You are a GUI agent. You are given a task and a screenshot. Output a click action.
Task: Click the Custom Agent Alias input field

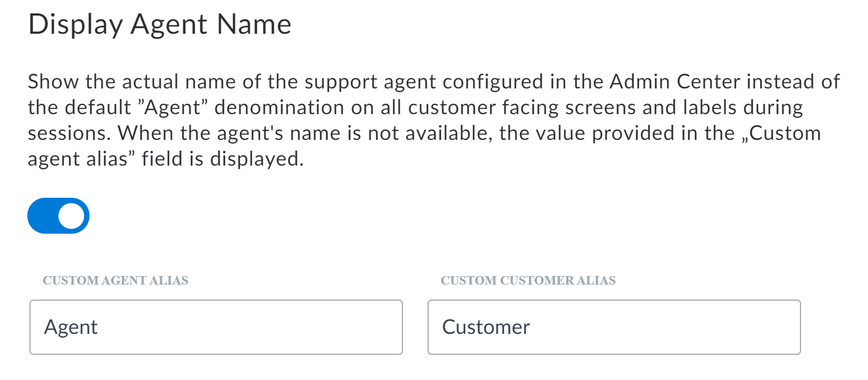click(216, 327)
